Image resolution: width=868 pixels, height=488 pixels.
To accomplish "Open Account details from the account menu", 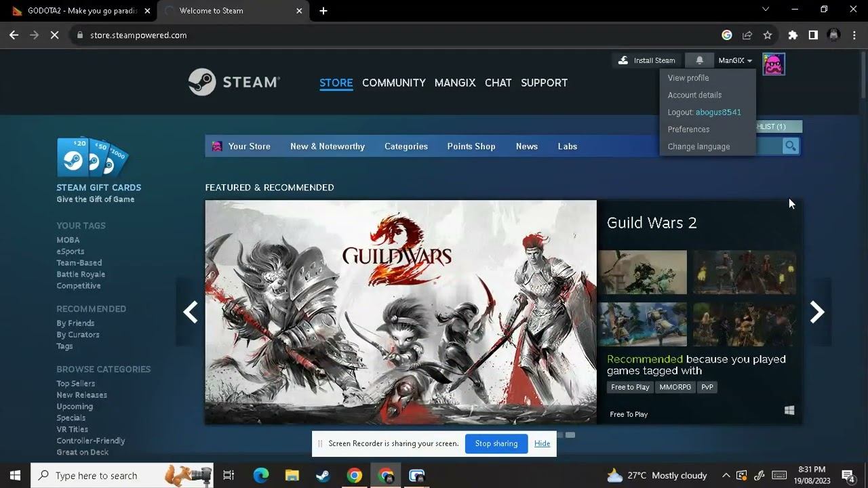I will pos(694,95).
